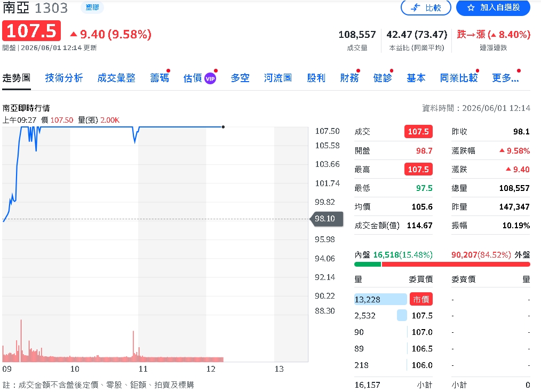Click 成交金額(億) 114.67 value
This screenshot has width=541, height=392.
[x=419, y=226]
